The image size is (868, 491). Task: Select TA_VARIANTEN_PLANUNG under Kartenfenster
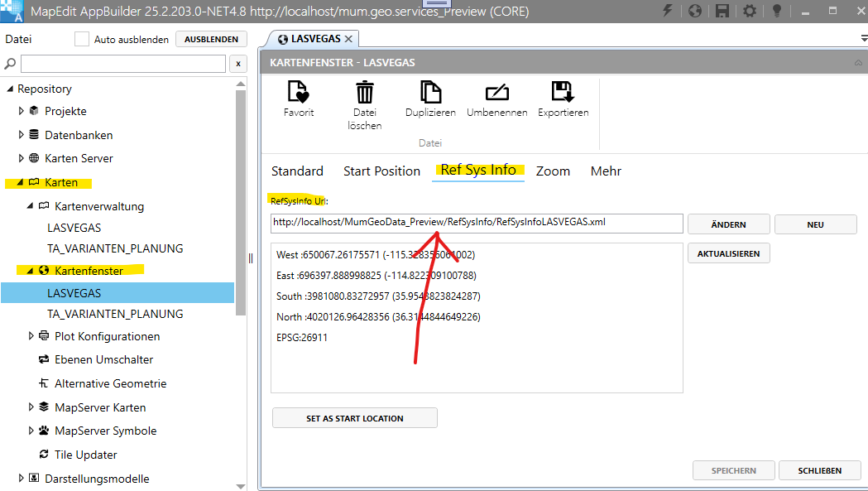115,314
